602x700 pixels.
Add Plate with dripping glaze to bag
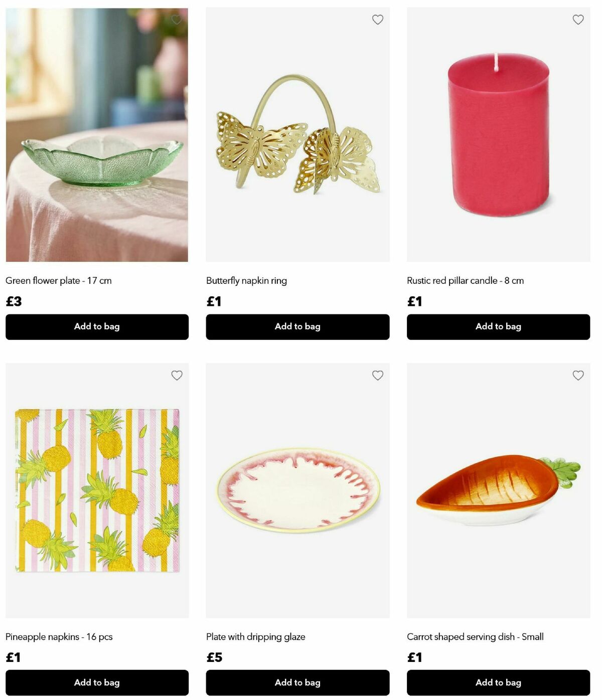(297, 682)
